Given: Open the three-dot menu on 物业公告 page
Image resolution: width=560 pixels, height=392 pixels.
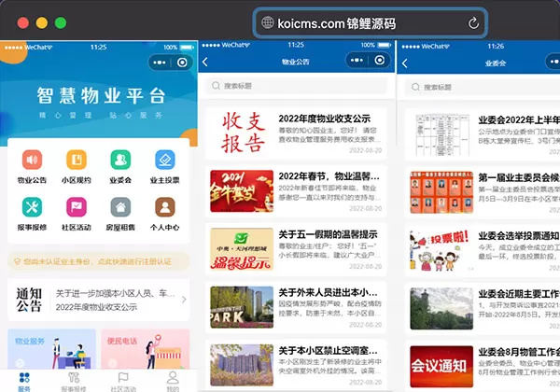Looking at the screenshot, I should (357, 61).
